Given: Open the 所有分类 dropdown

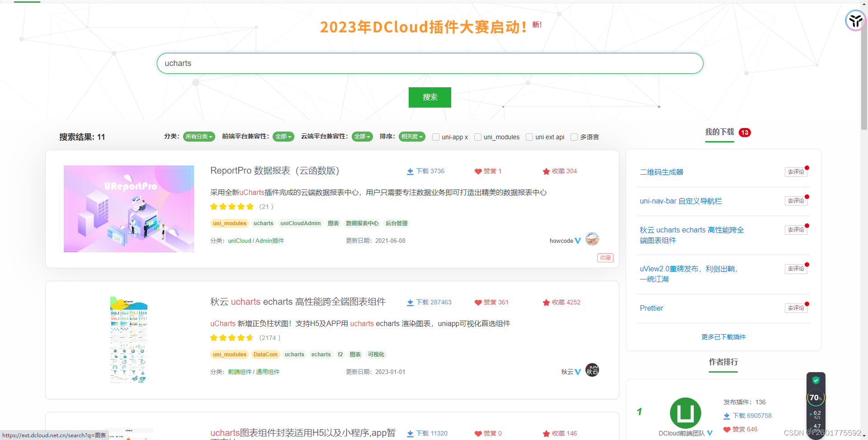Looking at the screenshot, I should (199, 136).
